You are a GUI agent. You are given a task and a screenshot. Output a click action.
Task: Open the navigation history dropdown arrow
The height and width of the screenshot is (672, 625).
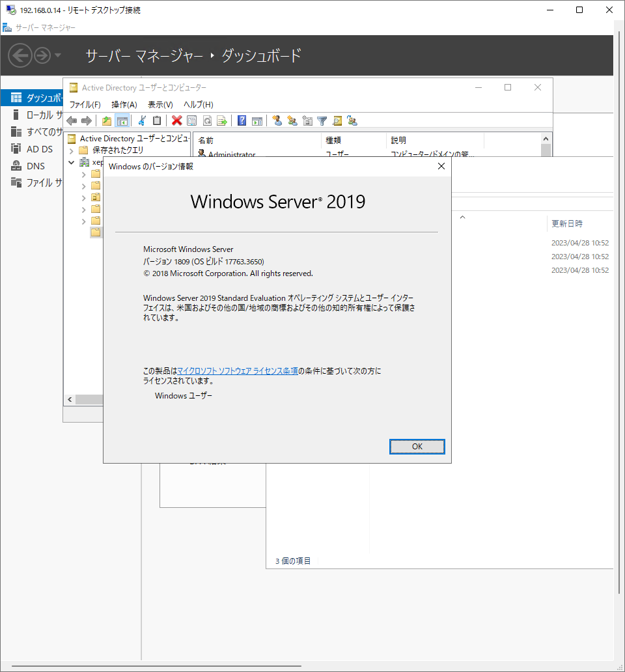pyautogui.click(x=58, y=55)
